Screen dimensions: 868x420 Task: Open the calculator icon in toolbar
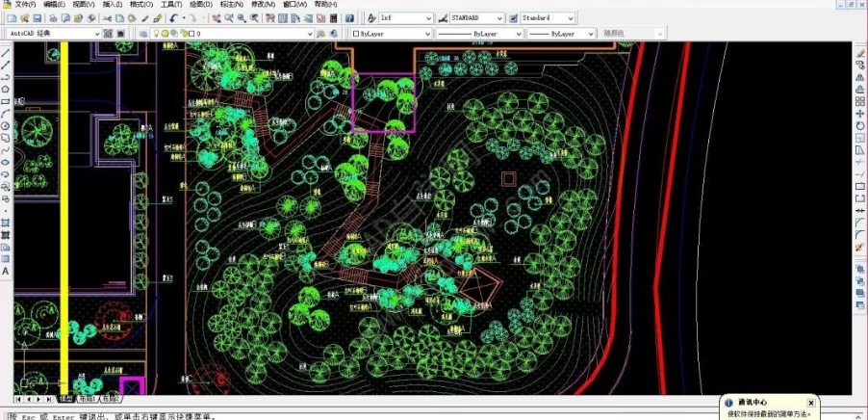coord(334,18)
